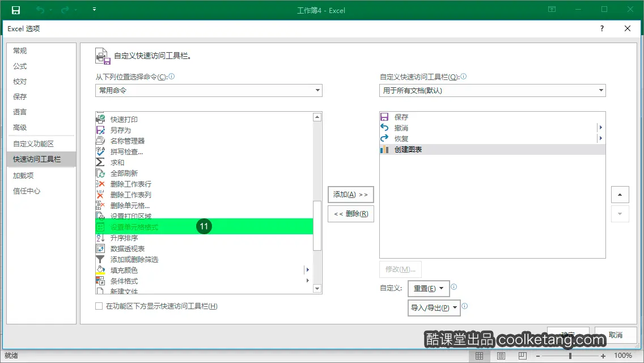Switch to Normal view icon
Viewport: 644px width, 363px height.
tap(479, 356)
